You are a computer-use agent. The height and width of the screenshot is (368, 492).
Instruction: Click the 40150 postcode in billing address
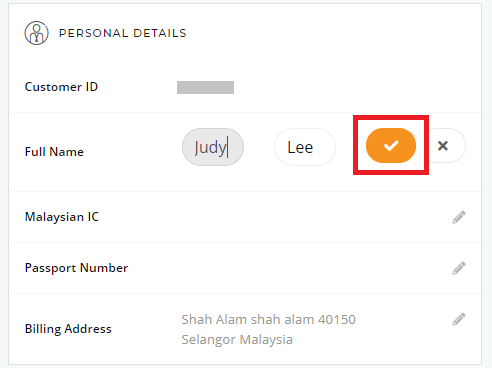[x=337, y=319]
